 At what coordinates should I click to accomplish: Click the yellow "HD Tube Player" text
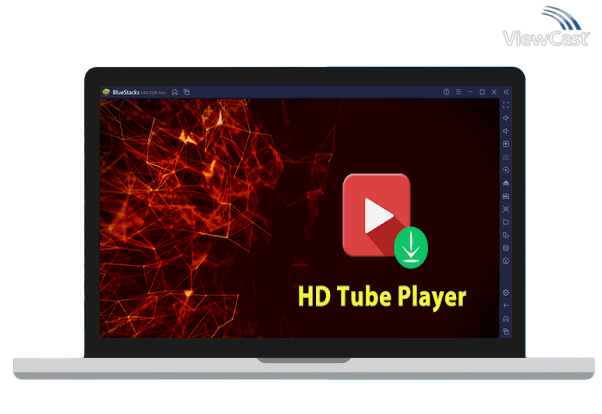coord(382,297)
